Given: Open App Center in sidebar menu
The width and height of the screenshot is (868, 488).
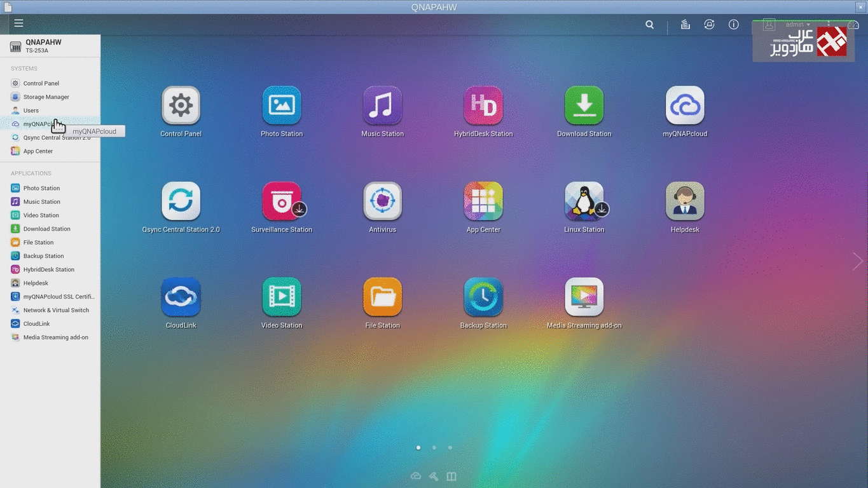Looking at the screenshot, I should click(x=50, y=151).
